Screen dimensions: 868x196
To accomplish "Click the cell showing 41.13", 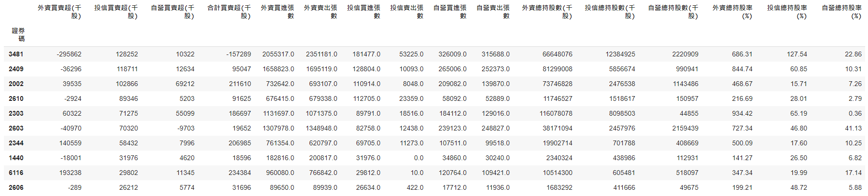I will (x=853, y=129).
